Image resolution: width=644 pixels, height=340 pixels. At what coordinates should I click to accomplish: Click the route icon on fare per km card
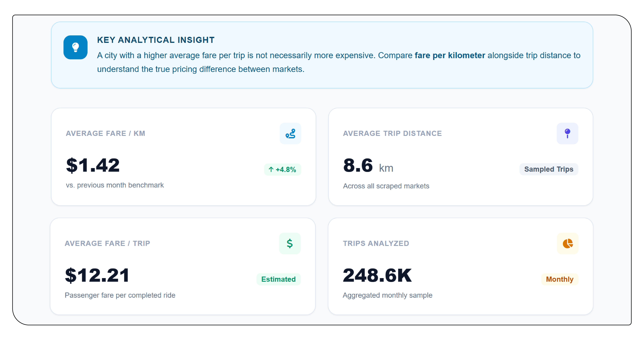(x=290, y=133)
